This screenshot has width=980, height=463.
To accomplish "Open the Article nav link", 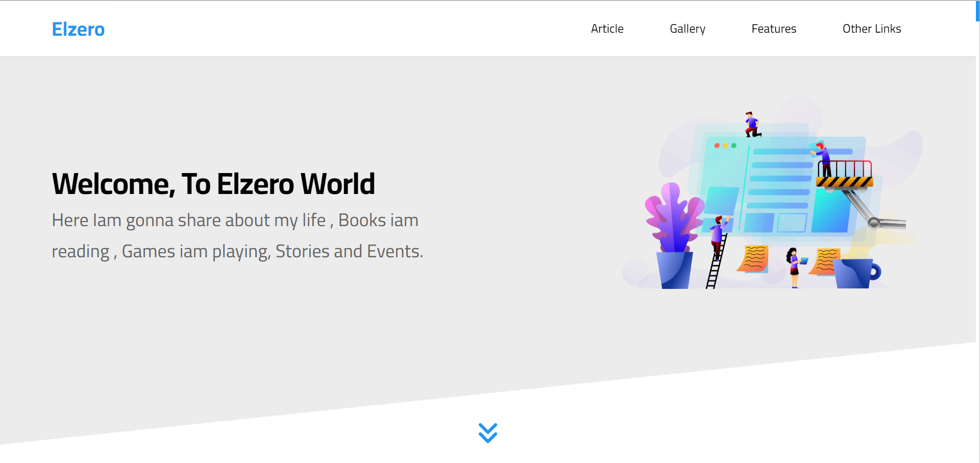I will (x=607, y=29).
